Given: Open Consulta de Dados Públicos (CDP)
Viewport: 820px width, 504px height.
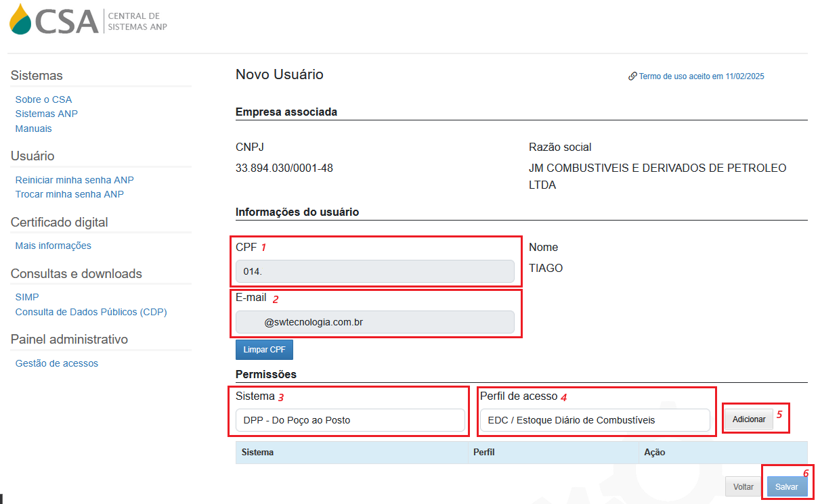Looking at the screenshot, I should [x=91, y=312].
